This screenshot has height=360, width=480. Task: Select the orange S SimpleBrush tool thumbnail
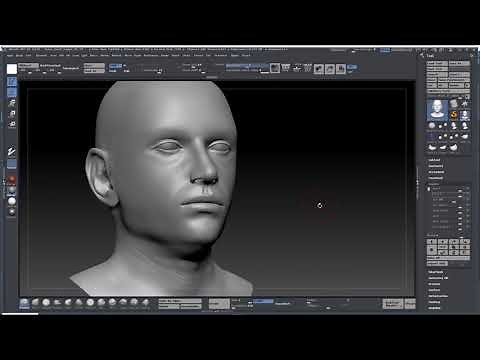click(x=454, y=115)
